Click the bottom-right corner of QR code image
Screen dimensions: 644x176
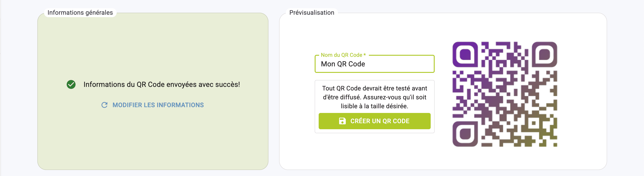(555, 145)
